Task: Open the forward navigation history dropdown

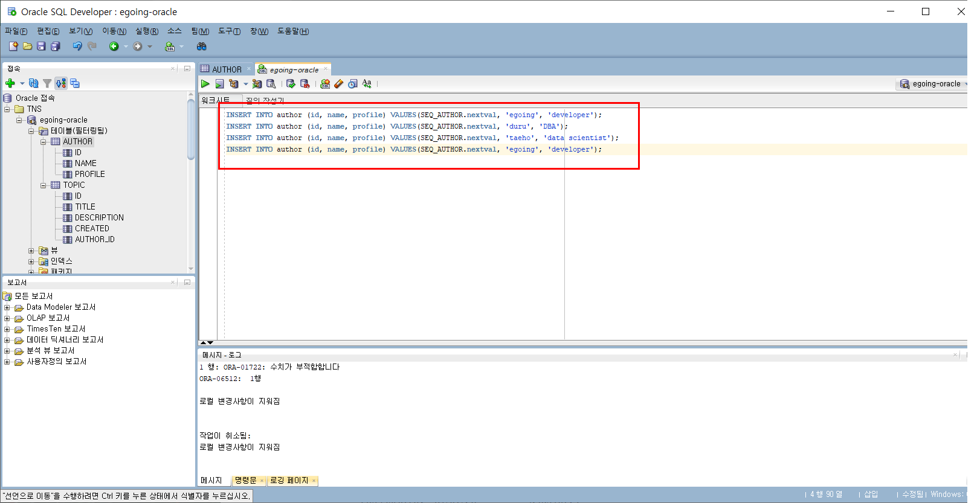Action: (x=150, y=46)
